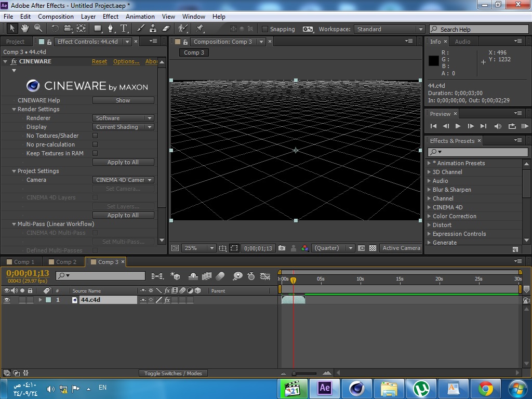
Task: Open uTorrent from taskbar
Action: click(421, 388)
